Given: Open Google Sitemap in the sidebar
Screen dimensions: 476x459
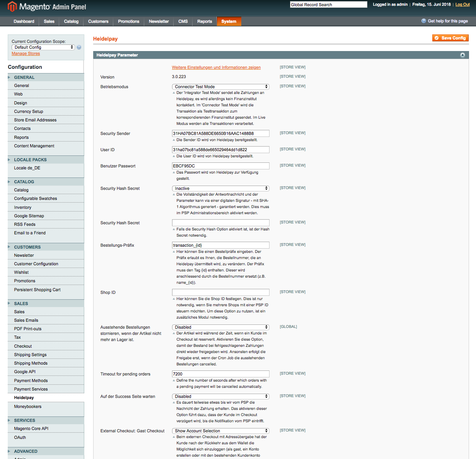Looking at the screenshot, I should tap(46, 216).
